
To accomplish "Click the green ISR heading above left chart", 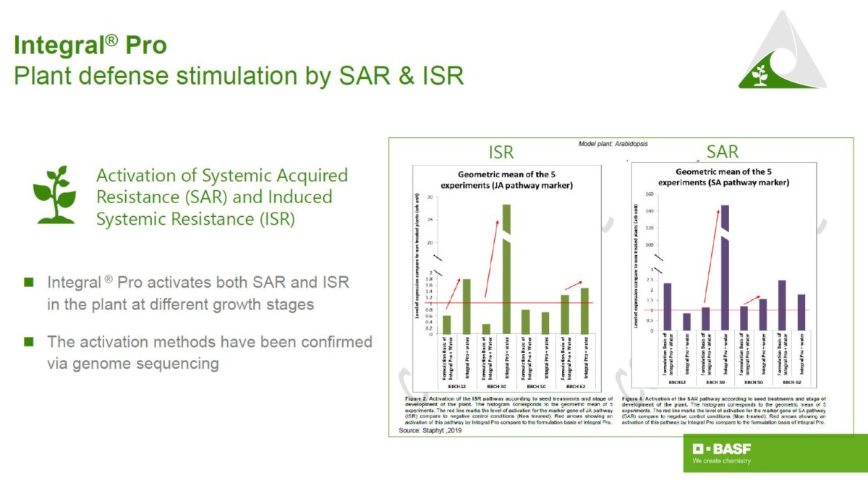I will pos(501,153).
